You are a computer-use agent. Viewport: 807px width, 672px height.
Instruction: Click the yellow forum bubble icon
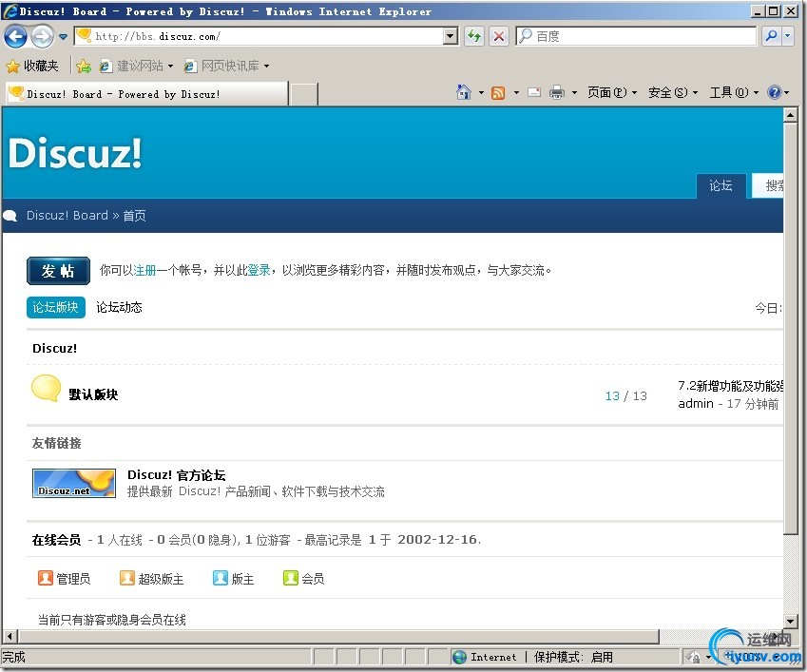(46, 388)
